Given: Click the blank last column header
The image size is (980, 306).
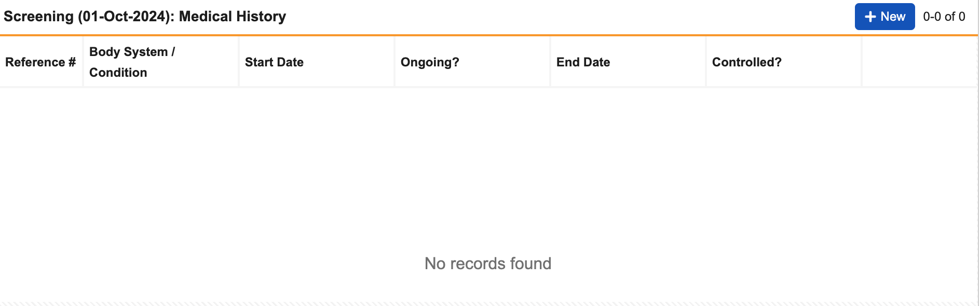Looking at the screenshot, I should point(919,62).
